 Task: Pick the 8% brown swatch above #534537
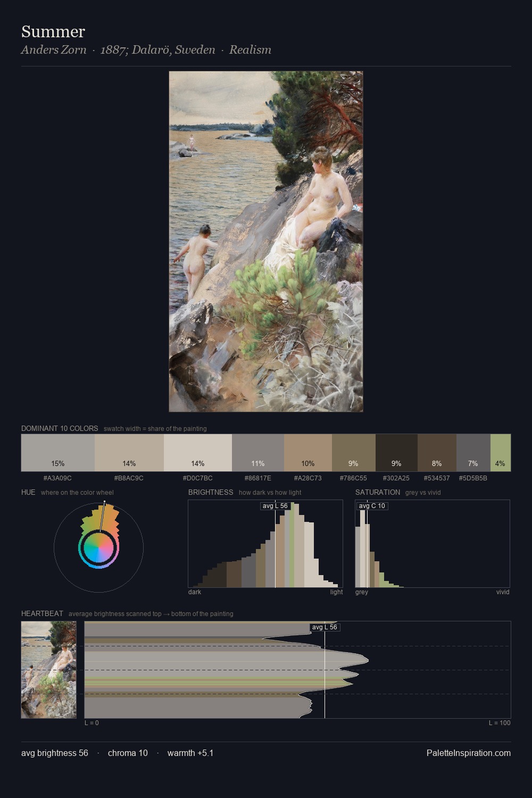click(x=437, y=453)
